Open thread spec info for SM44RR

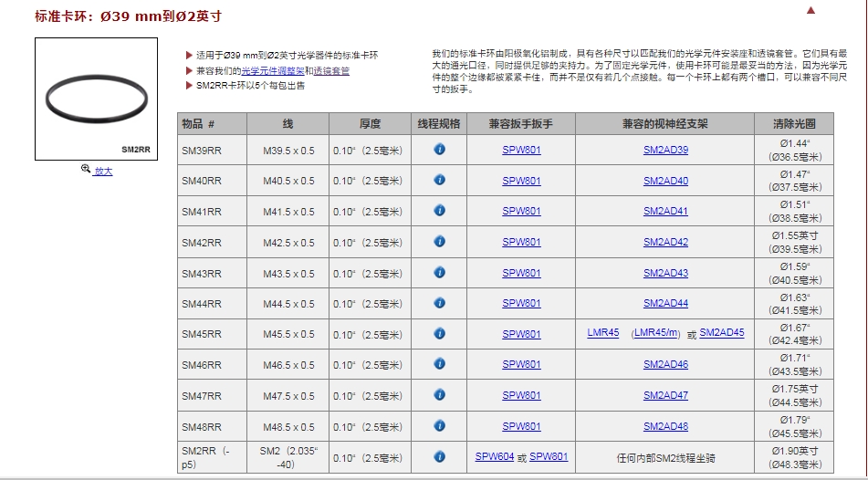coord(440,303)
